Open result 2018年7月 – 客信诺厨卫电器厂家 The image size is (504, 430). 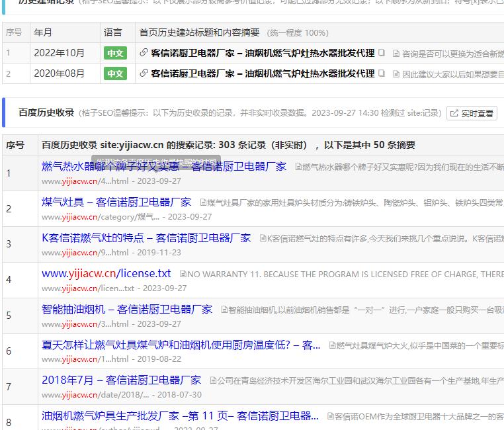(x=122, y=380)
